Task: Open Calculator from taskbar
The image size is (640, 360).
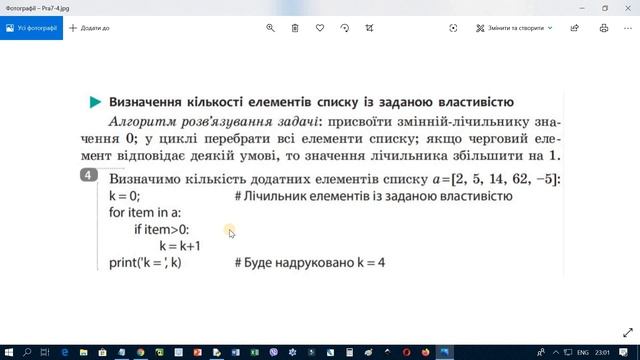Action: [349, 352]
